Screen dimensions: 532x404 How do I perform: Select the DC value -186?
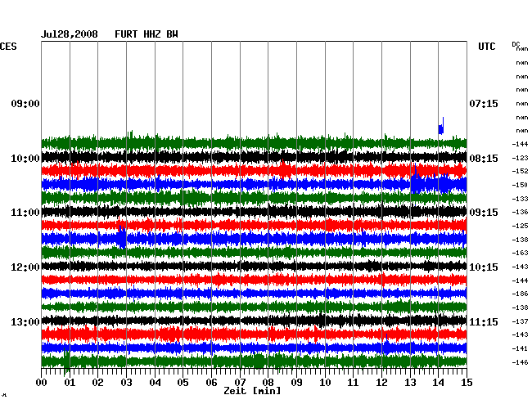tap(520, 294)
